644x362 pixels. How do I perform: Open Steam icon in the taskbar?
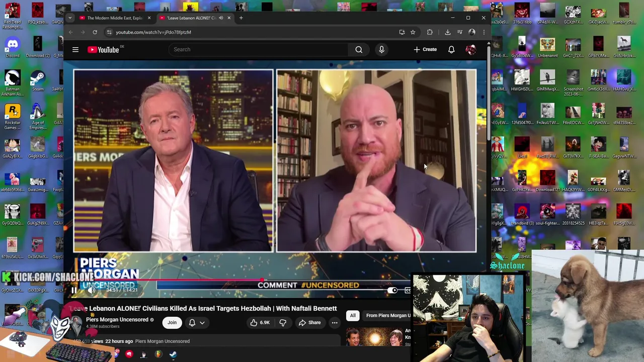pos(173,354)
